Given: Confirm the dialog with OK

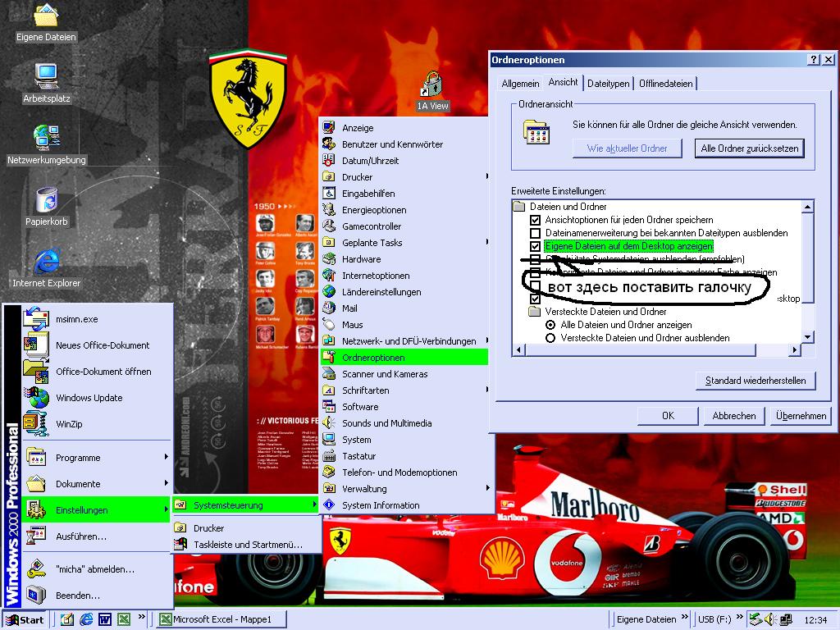Looking at the screenshot, I should click(x=668, y=416).
